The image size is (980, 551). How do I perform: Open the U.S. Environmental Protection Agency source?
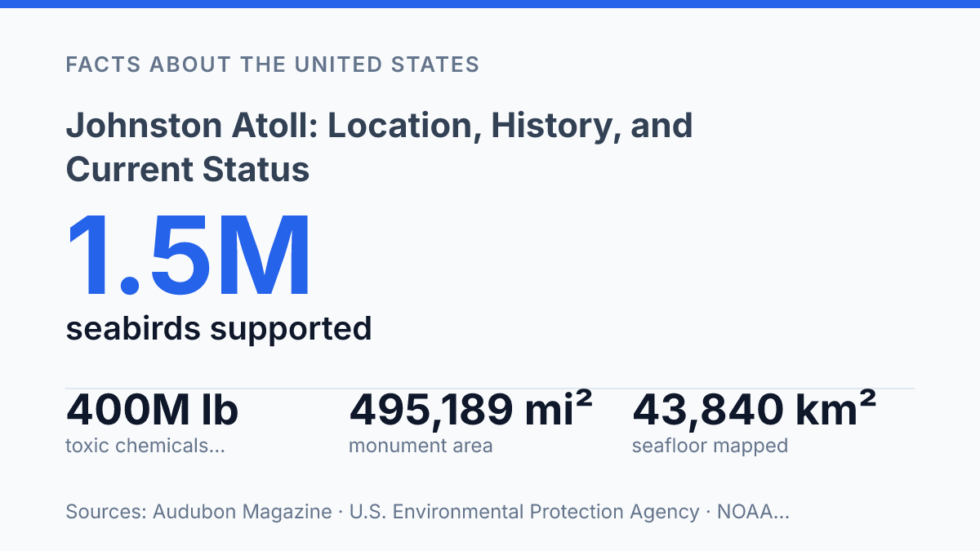coord(524,512)
